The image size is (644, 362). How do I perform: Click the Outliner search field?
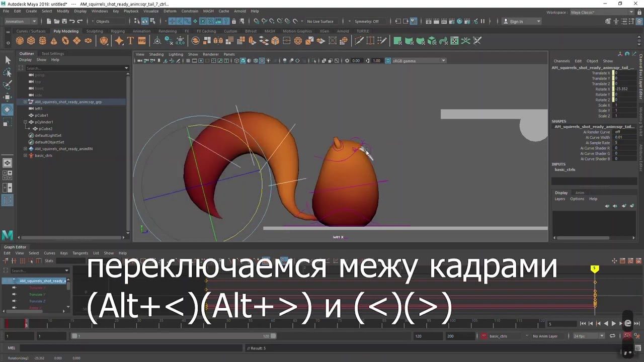[x=73, y=68]
